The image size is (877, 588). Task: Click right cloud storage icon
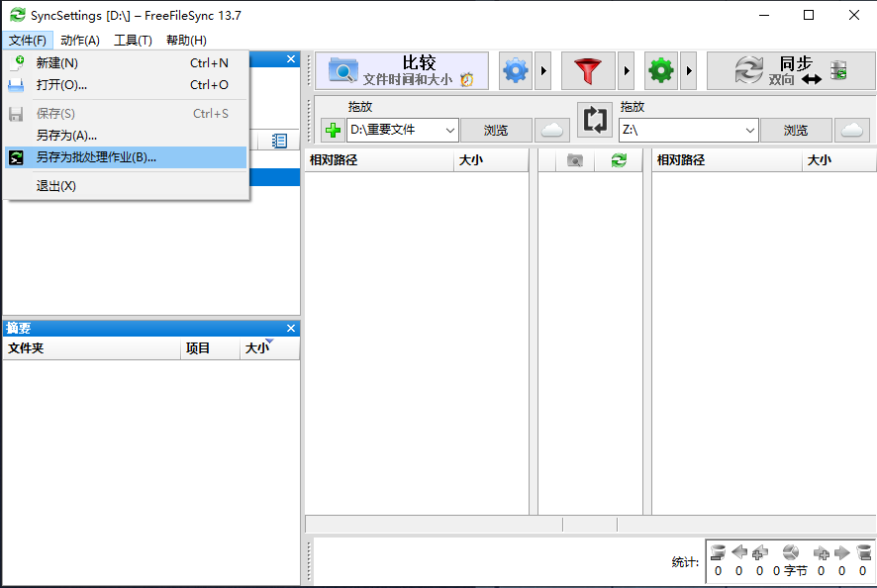tap(852, 131)
